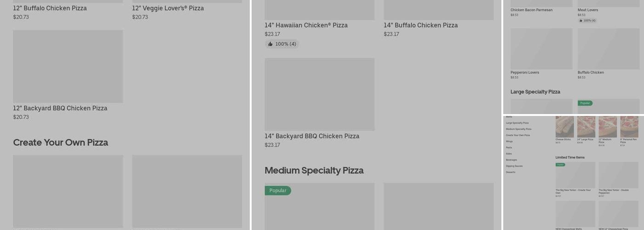Click thumbs-up rating icon under Meat Lovers
644x230 pixels.
[x=581, y=21]
